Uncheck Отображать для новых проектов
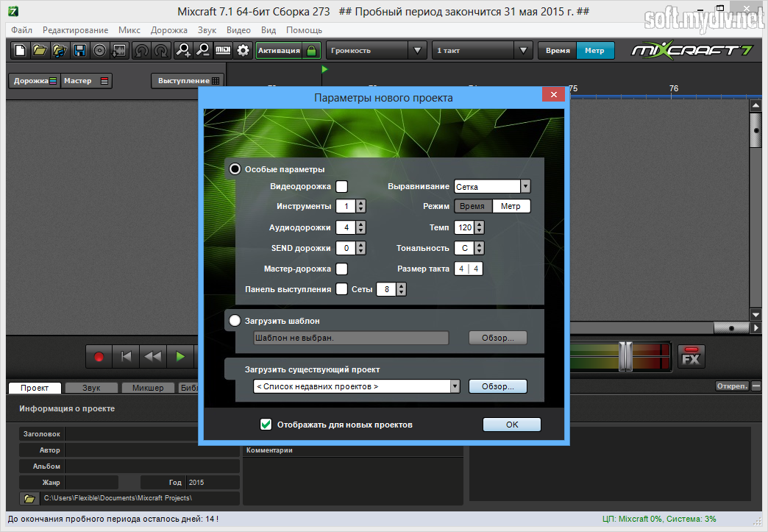768x532 pixels. (266, 425)
